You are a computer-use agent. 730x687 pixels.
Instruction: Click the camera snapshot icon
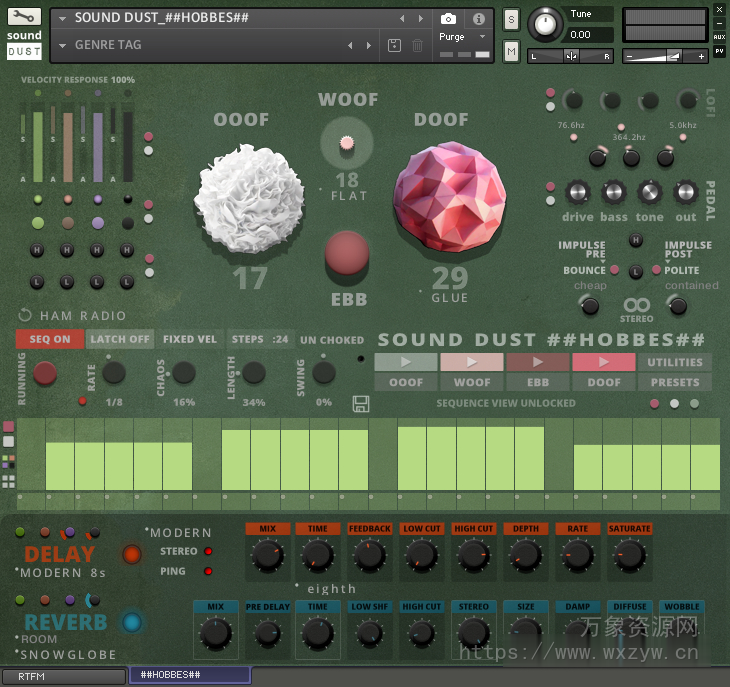(x=449, y=19)
